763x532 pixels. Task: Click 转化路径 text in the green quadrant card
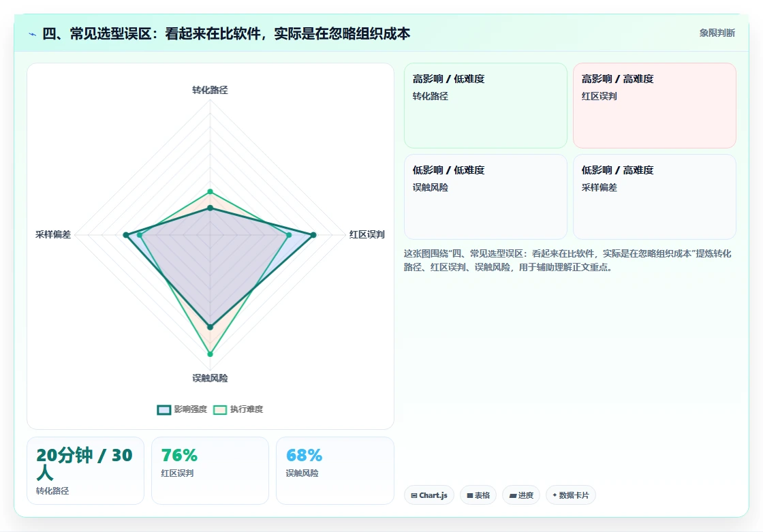tap(430, 96)
